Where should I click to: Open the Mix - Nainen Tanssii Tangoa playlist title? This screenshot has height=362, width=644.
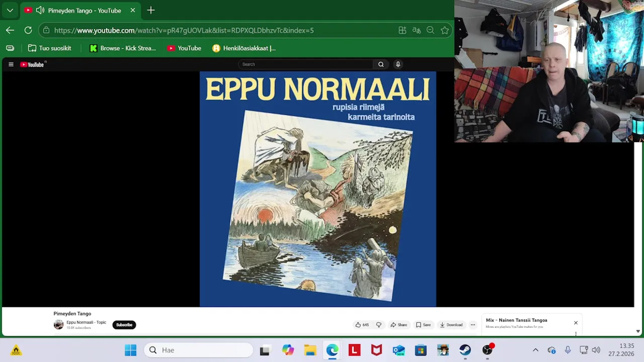point(517,320)
